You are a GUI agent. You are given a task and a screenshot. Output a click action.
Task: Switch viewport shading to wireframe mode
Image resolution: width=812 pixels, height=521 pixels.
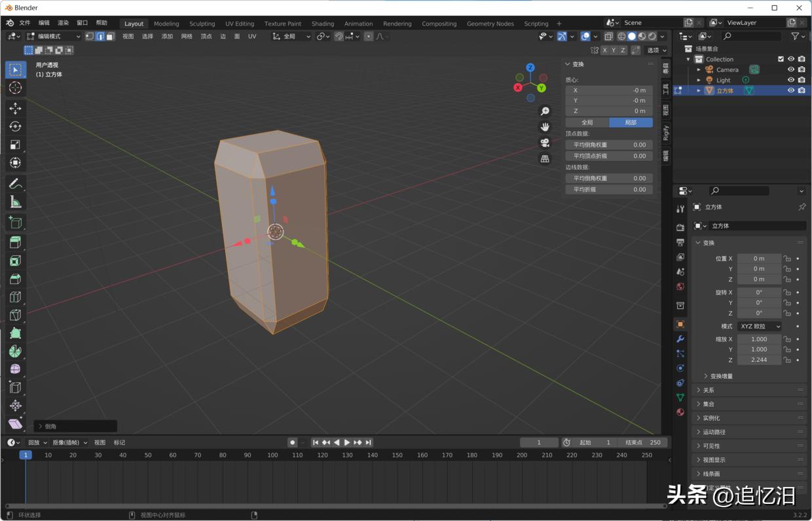click(x=621, y=36)
